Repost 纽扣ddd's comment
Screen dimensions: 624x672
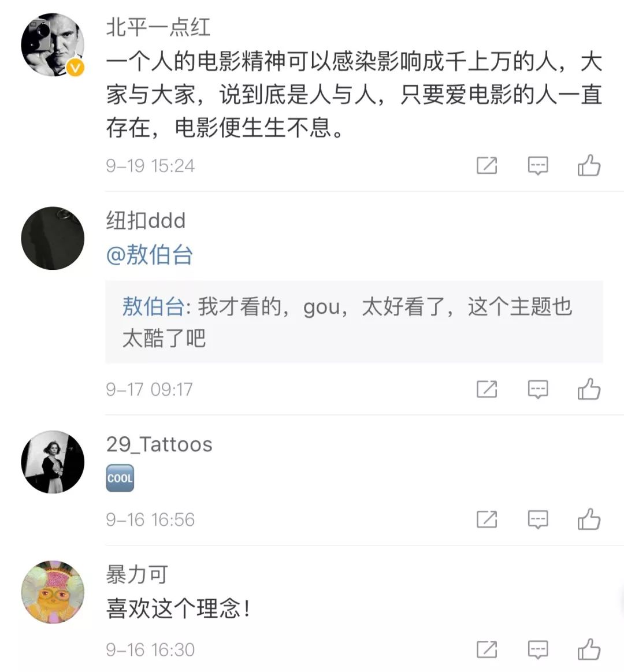click(486, 389)
